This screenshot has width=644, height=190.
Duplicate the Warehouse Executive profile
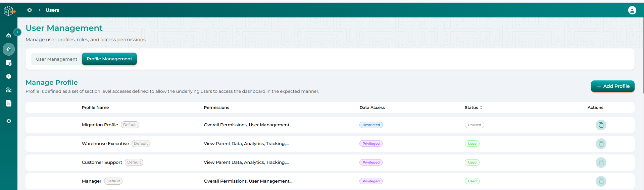click(601, 144)
